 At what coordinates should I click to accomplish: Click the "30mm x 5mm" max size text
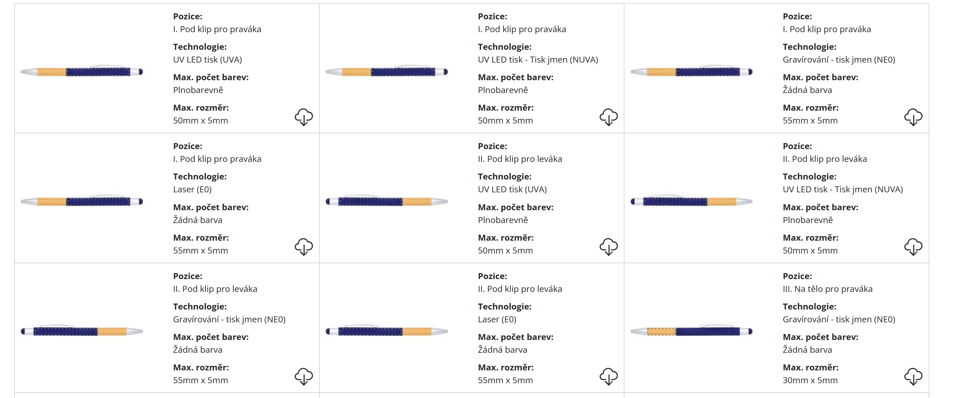coord(810,380)
